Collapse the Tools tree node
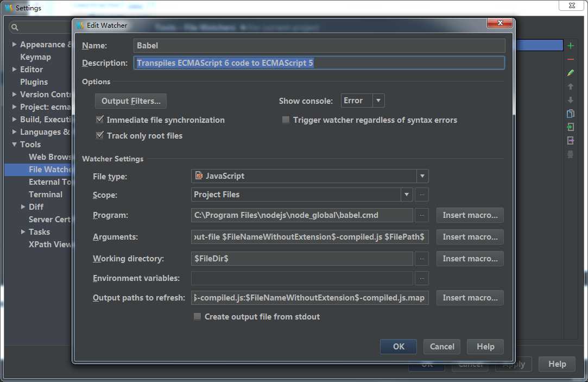This screenshot has height=382, width=588. coord(14,145)
